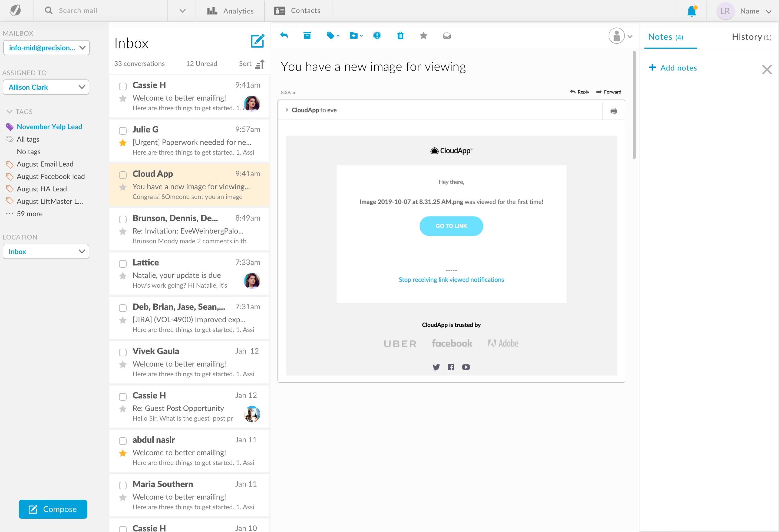Toggle star on abdul nasir conversation
The image size is (779, 532).
coord(123,453)
